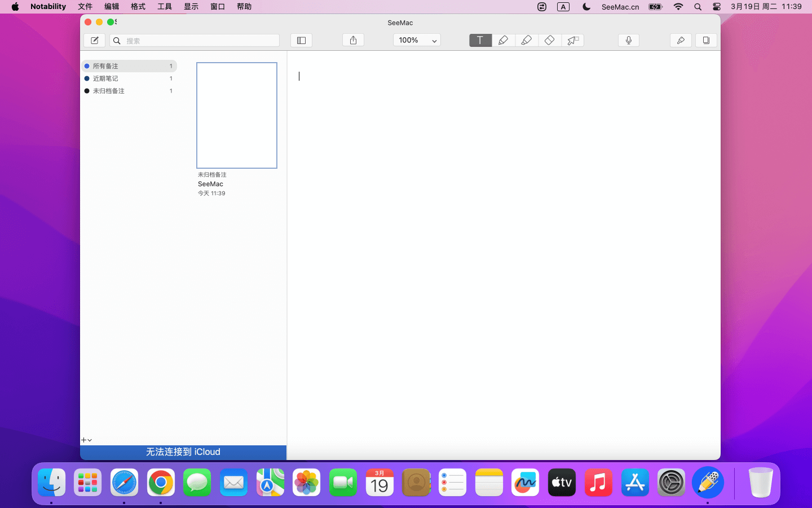This screenshot has height=508, width=812.
Task: Select the Selection scissors tool
Action: (573, 40)
